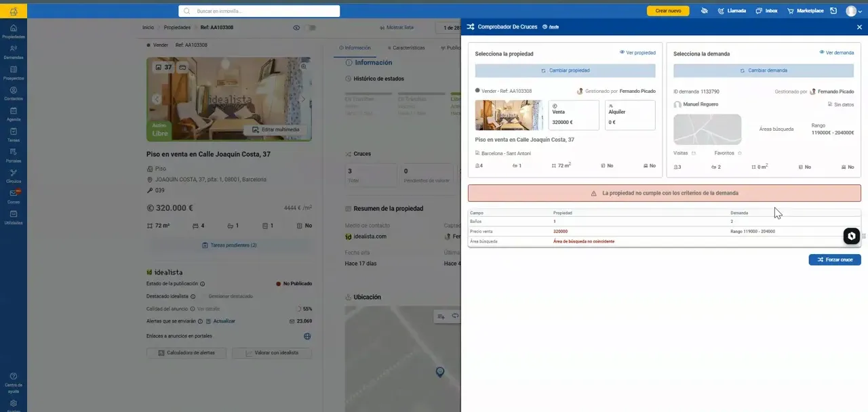The height and width of the screenshot is (412, 868).
Task: Click Ver propiedad eye link
Action: pyautogui.click(x=637, y=52)
